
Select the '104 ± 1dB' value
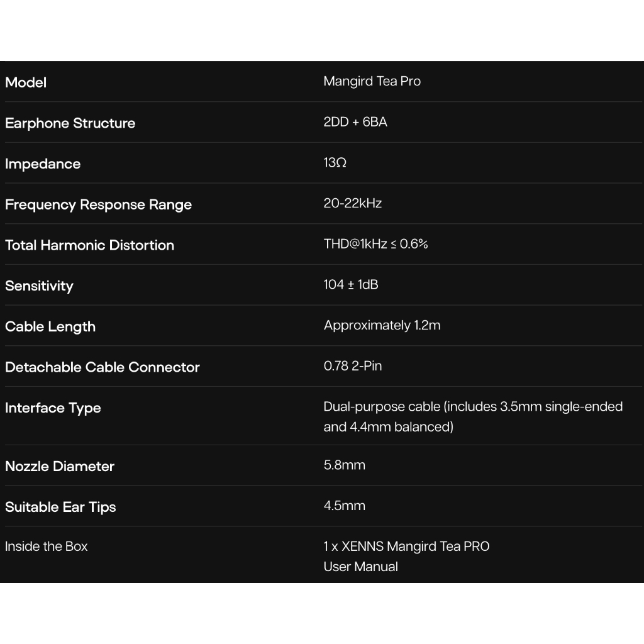pyautogui.click(x=351, y=285)
